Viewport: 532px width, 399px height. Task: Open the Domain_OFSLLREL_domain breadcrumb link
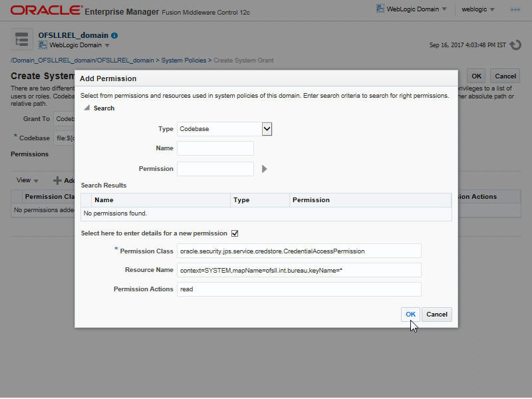pyautogui.click(x=82, y=61)
